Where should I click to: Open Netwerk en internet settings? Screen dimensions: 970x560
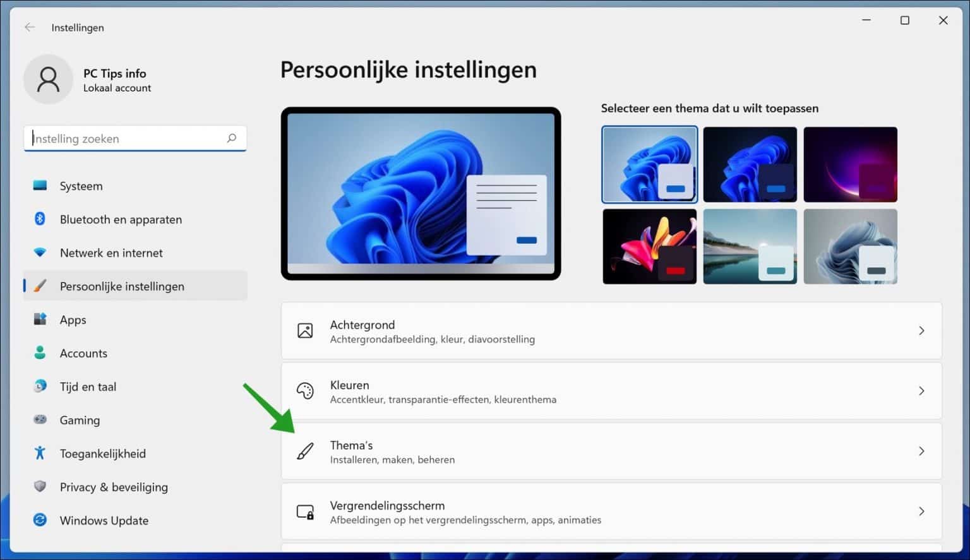(111, 253)
